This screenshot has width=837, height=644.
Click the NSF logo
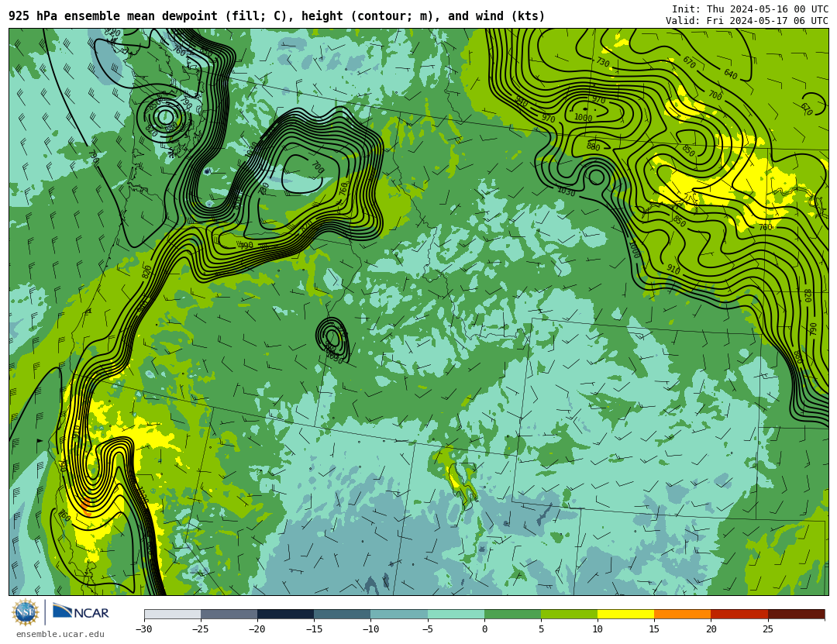[26, 612]
